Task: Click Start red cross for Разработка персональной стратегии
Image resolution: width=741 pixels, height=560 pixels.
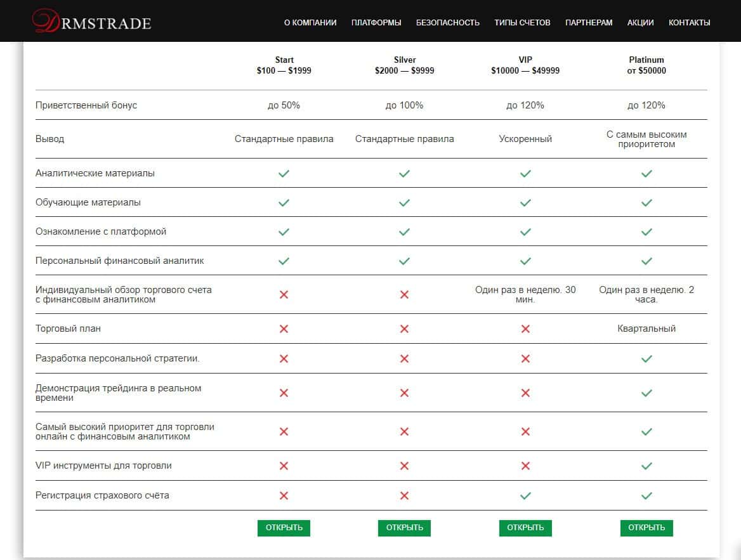Action: click(284, 358)
